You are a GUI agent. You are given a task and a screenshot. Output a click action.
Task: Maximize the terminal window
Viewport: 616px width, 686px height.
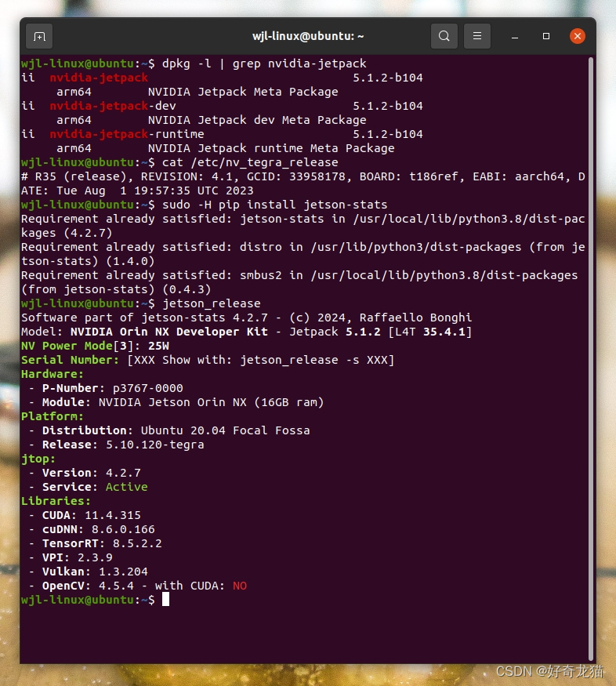546,36
